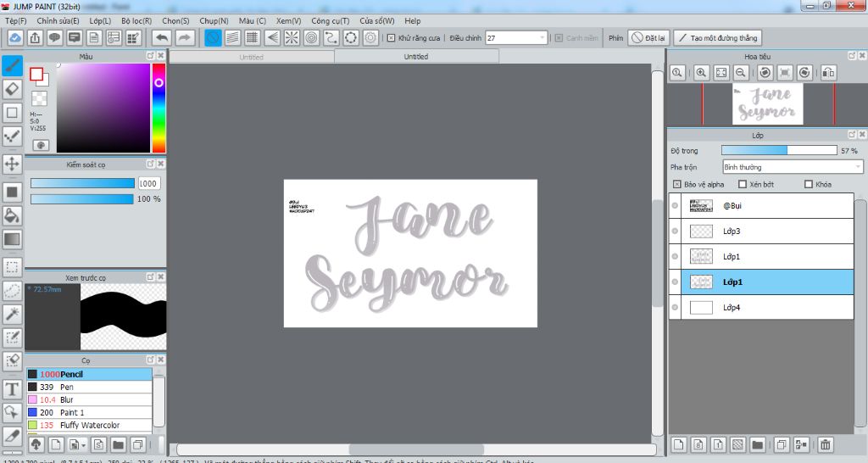Click the Undo arrow button
868x463 pixels.
tap(162, 37)
